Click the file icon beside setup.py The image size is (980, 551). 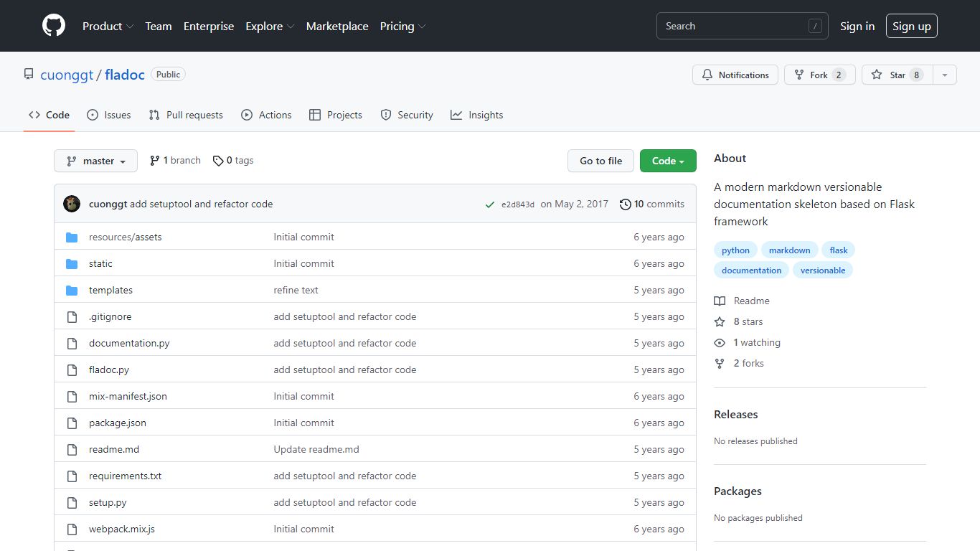click(x=72, y=502)
